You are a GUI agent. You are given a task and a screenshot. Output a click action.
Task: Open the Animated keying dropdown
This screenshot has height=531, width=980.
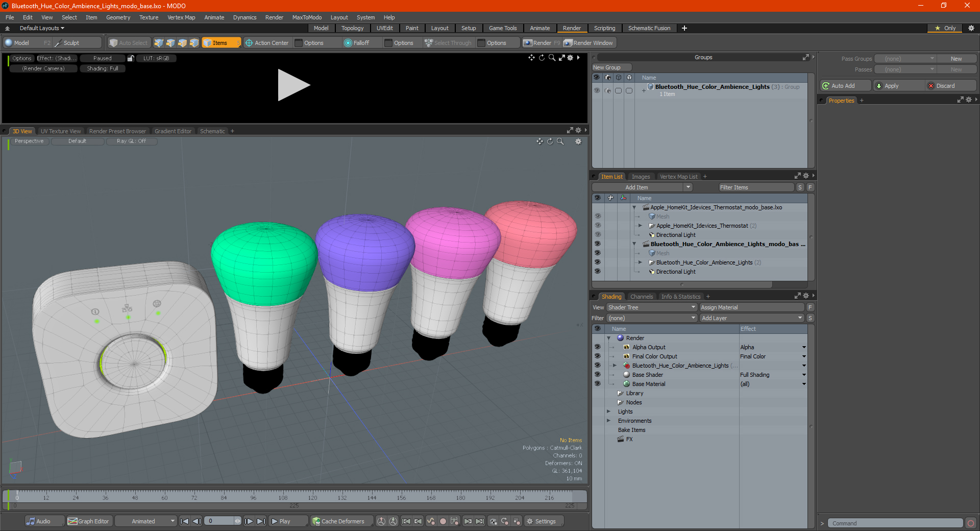click(x=146, y=521)
